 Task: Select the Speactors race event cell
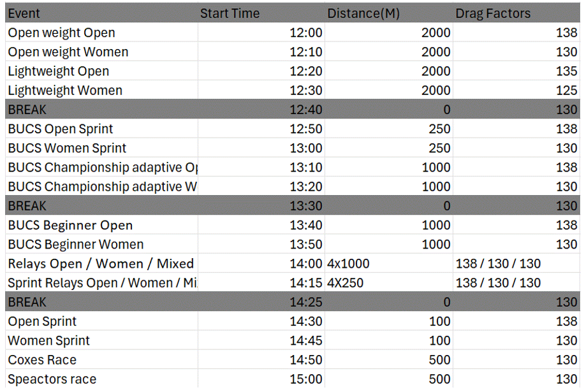(x=101, y=379)
